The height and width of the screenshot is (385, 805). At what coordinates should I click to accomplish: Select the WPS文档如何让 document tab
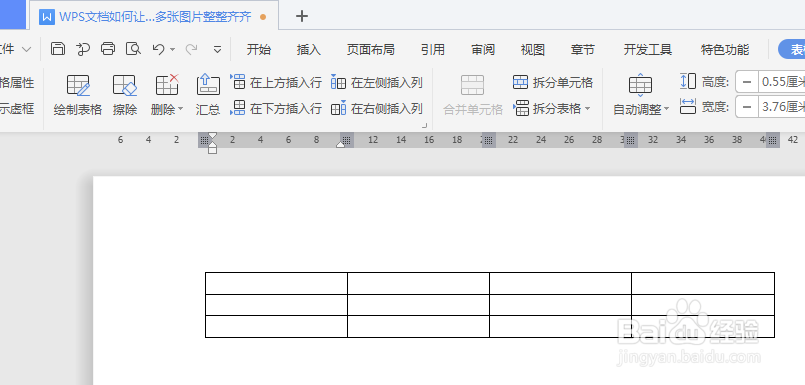[x=155, y=16]
